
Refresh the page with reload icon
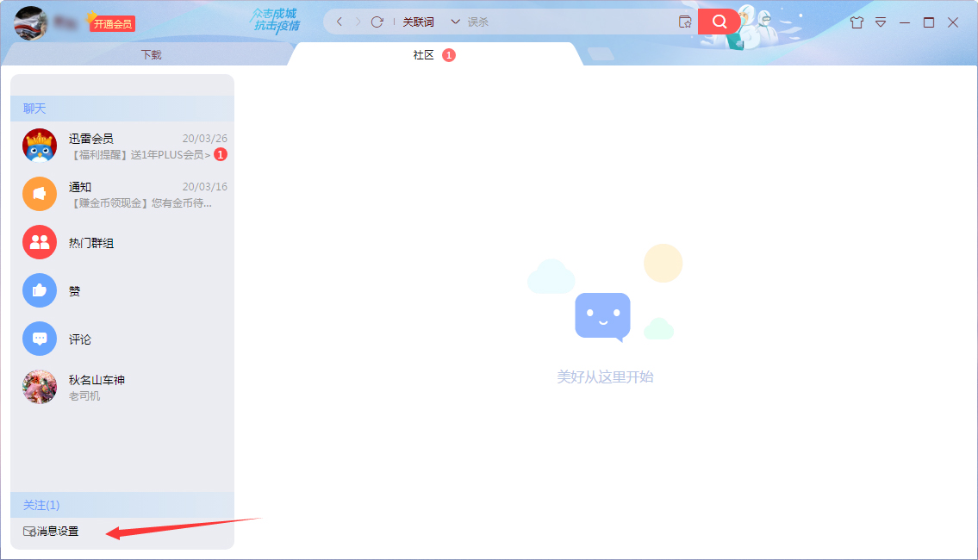click(377, 22)
